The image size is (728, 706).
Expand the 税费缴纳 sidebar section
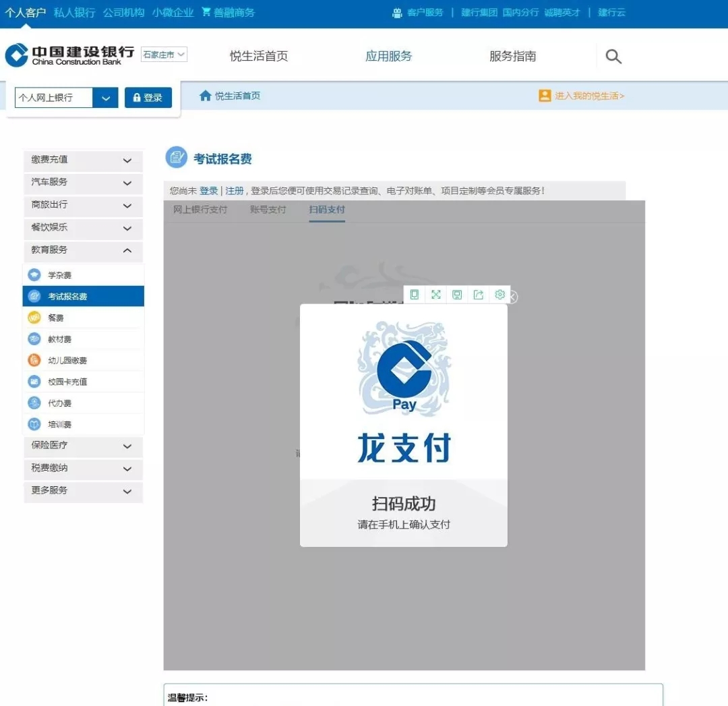tap(83, 469)
